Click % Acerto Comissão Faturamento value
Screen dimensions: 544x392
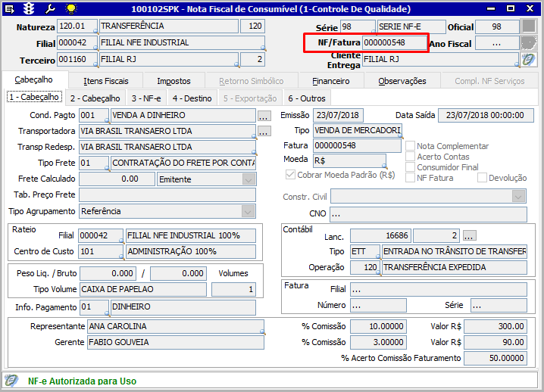pyautogui.click(x=496, y=358)
